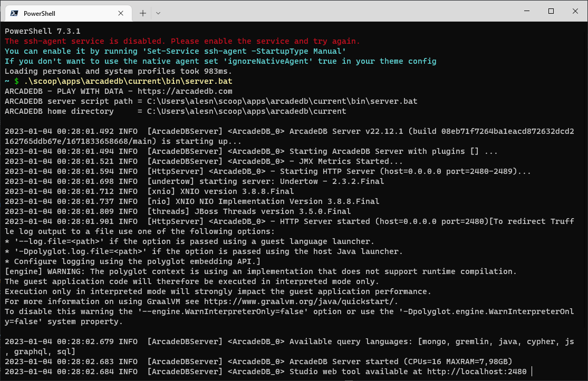The width and height of the screenshot is (588, 381).
Task: Click the http://localhost:2480 Studio URL
Action: (x=477, y=372)
